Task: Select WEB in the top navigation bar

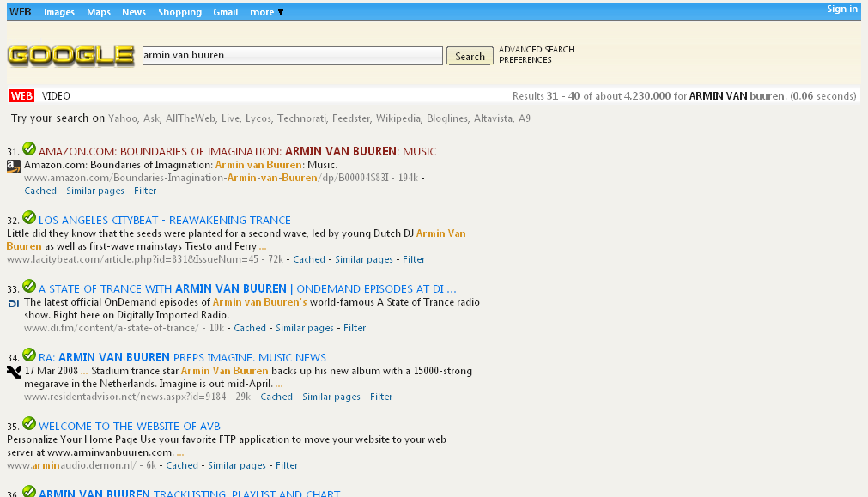Action: [21, 12]
